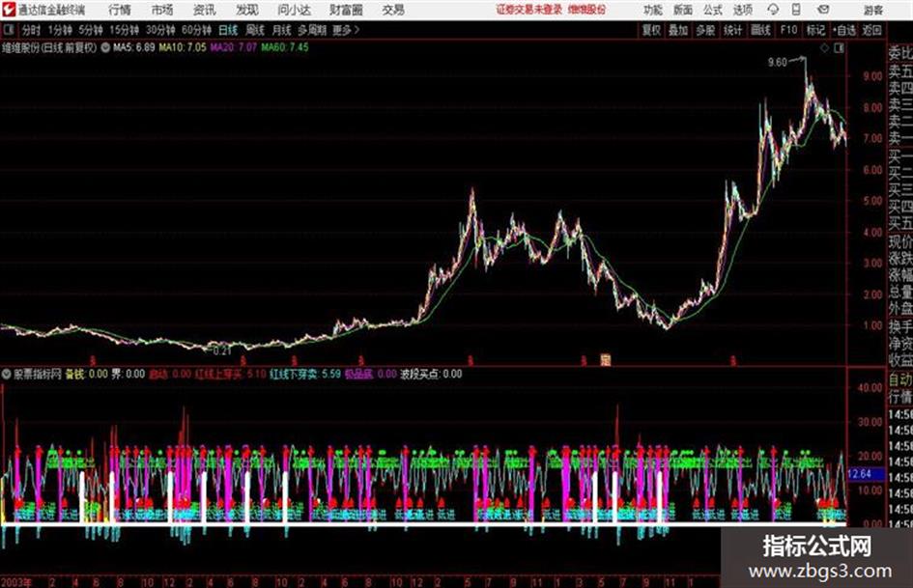Screen dimensions: 913x588
Task: Open the 行情 menu
Action: [x=120, y=10]
